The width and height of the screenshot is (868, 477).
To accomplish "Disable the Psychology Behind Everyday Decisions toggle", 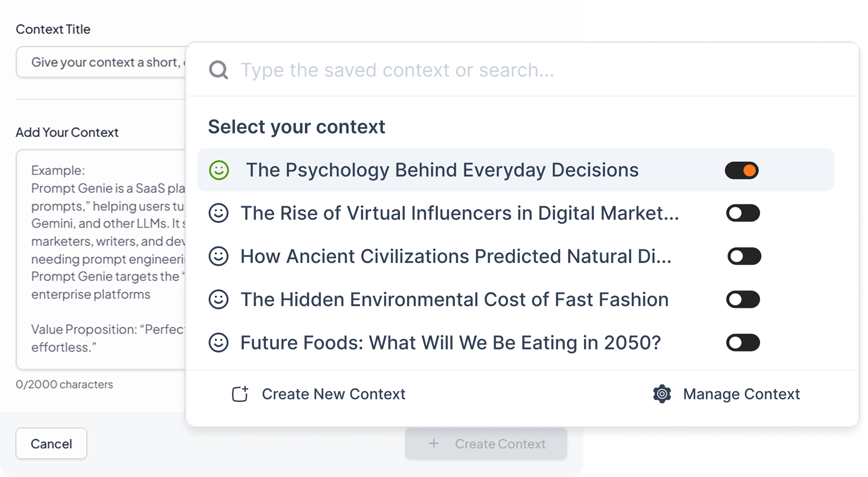I will pyautogui.click(x=742, y=170).
